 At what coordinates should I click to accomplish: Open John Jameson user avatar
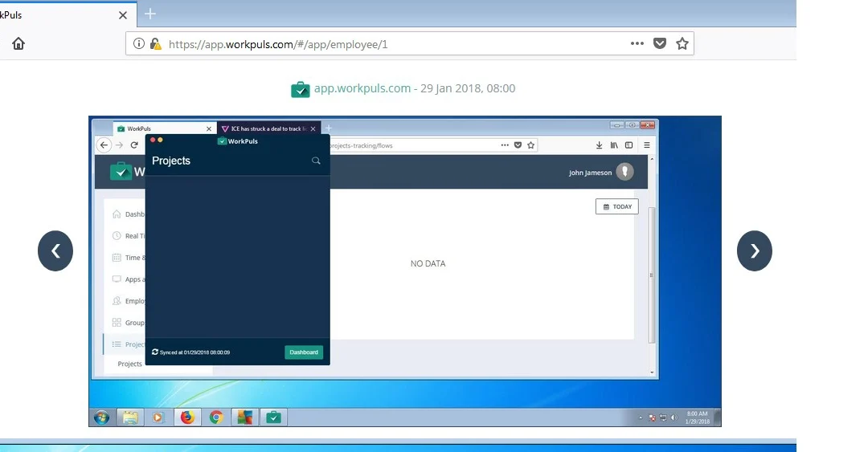(625, 172)
